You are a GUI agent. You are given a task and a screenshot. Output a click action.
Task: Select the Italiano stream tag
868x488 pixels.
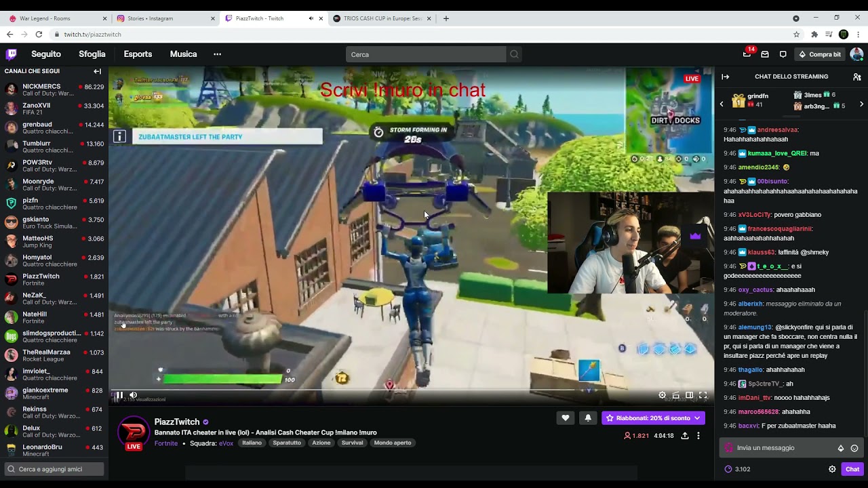pyautogui.click(x=252, y=443)
